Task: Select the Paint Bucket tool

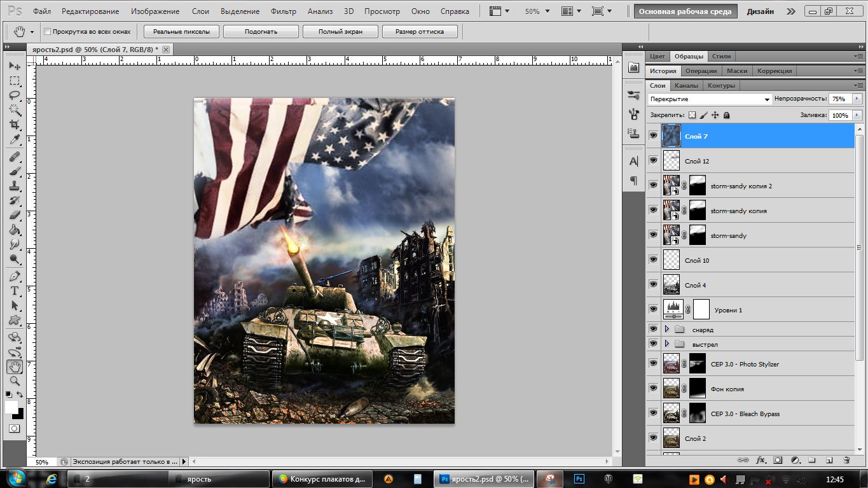Action: [15, 230]
